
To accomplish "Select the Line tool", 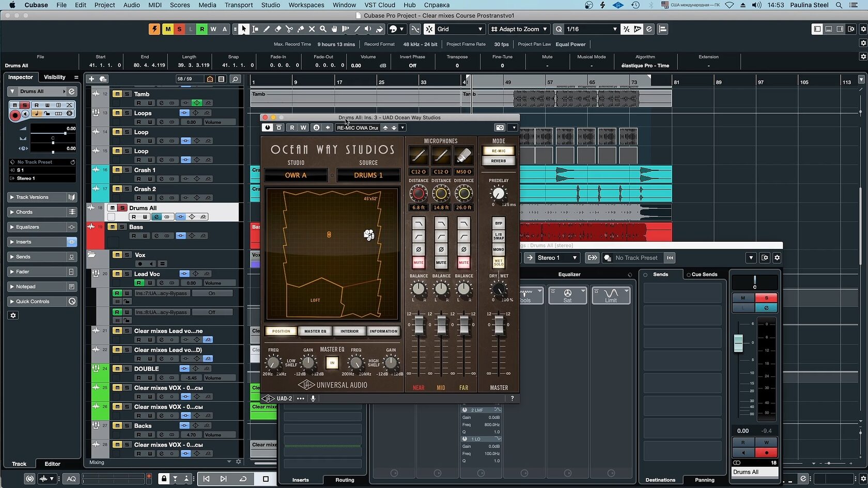I will (357, 29).
